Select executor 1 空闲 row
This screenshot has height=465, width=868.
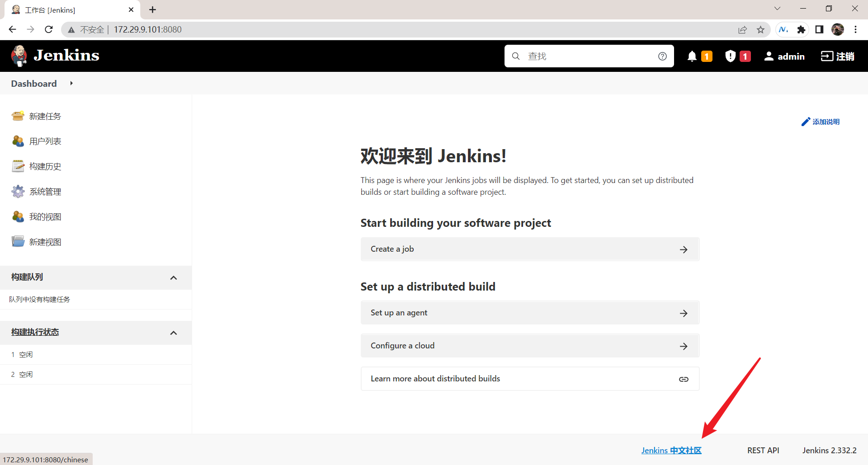tap(96, 355)
